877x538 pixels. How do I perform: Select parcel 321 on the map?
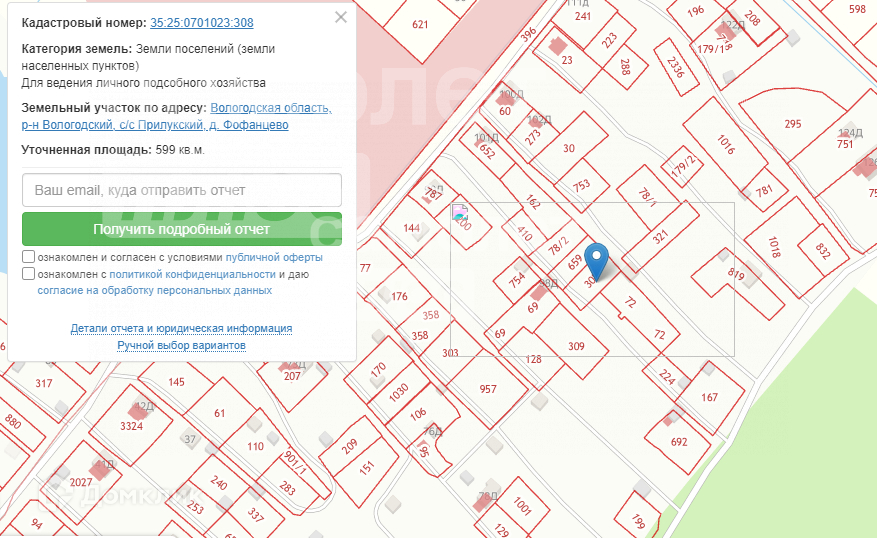coord(661,237)
